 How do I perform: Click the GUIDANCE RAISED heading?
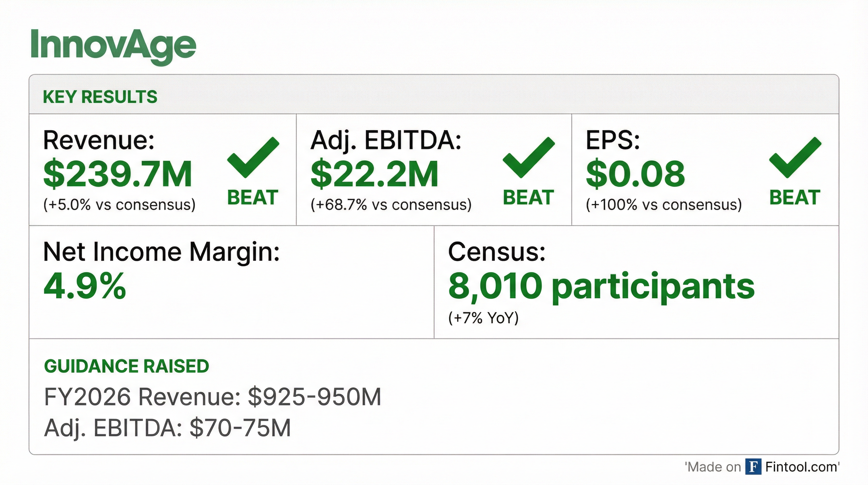(126, 366)
